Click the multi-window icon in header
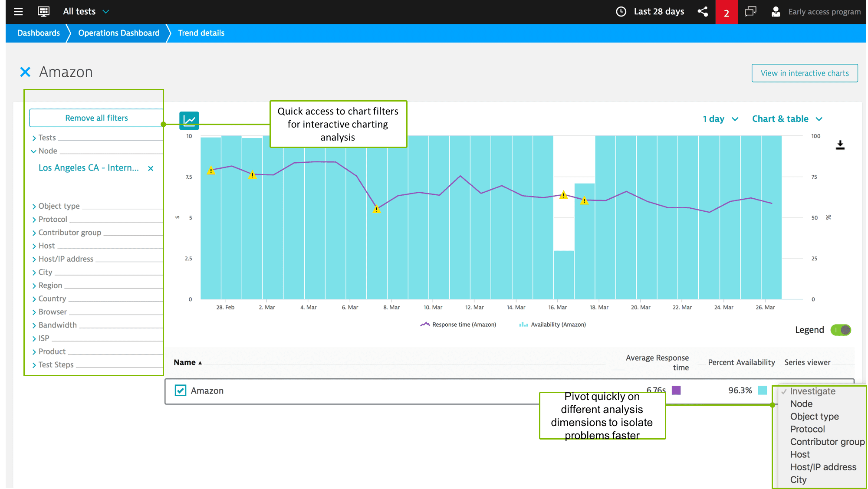This screenshot has width=868, height=489. coord(750,12)
